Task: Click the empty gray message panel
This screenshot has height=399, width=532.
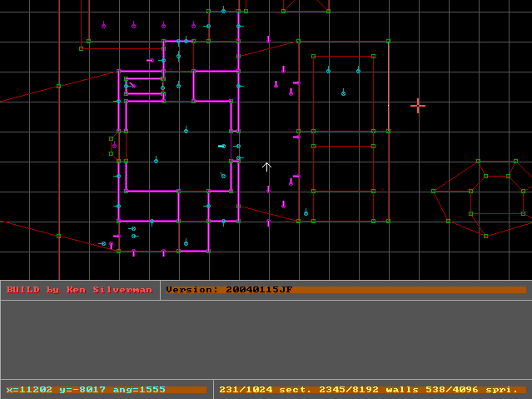Action: point(266,339)
